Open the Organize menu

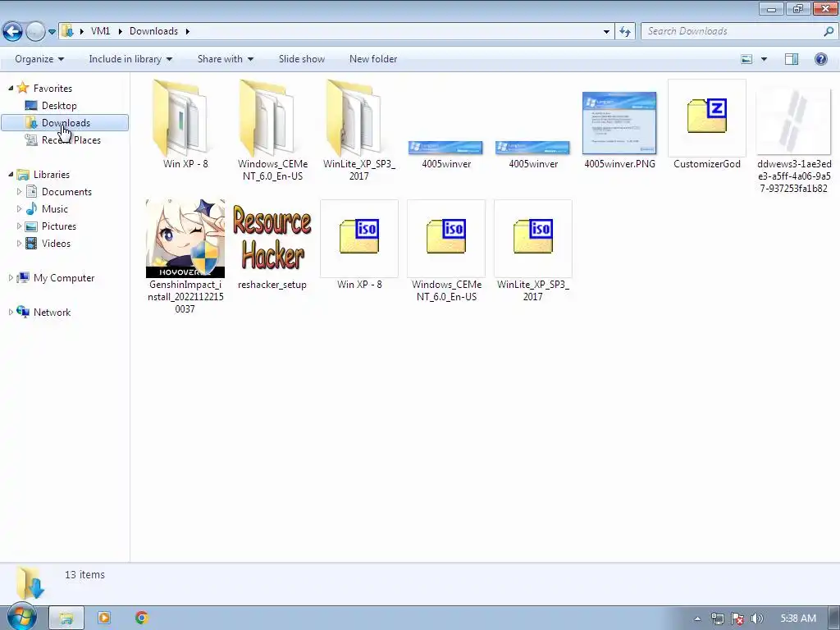(39, 59)
